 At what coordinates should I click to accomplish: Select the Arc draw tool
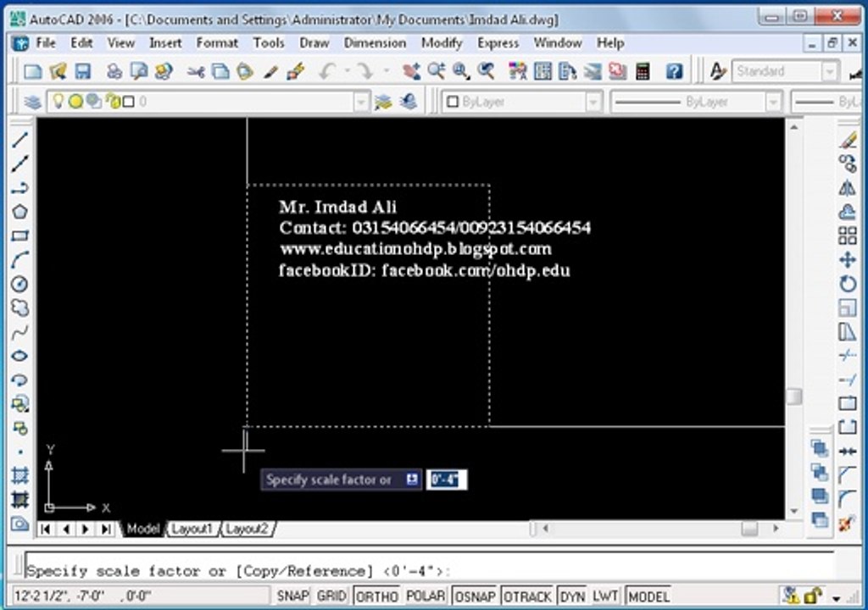[x=20, y=259]
